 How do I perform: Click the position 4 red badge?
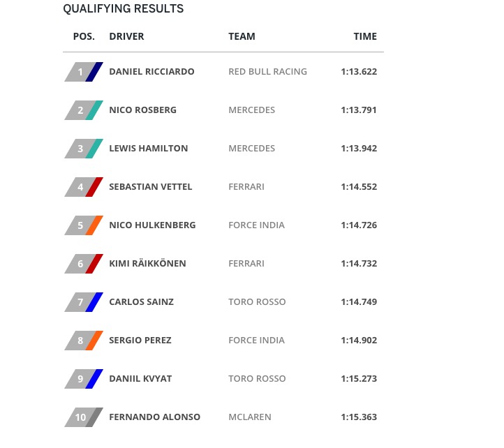[84, 187]
